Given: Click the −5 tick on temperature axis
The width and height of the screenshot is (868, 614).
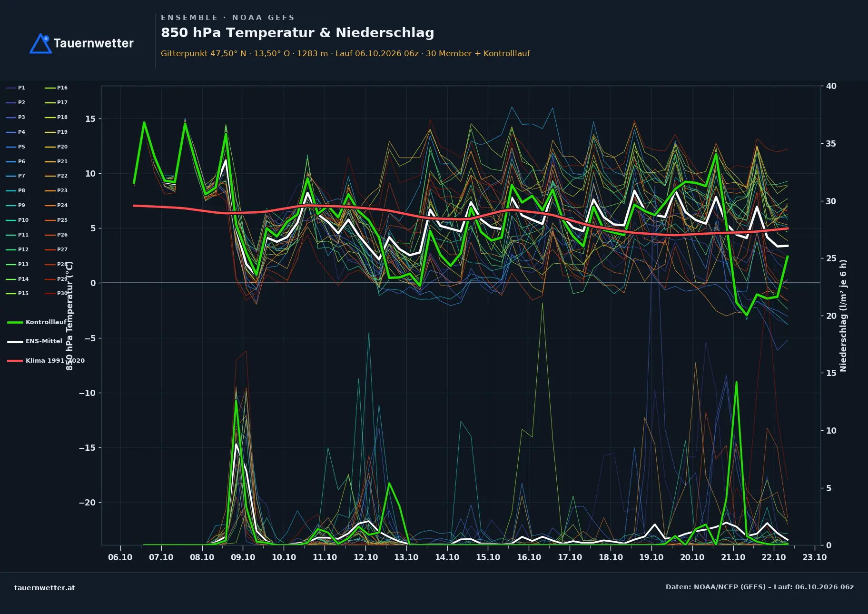Looking at the screenshot, I should tap(90, 338).
